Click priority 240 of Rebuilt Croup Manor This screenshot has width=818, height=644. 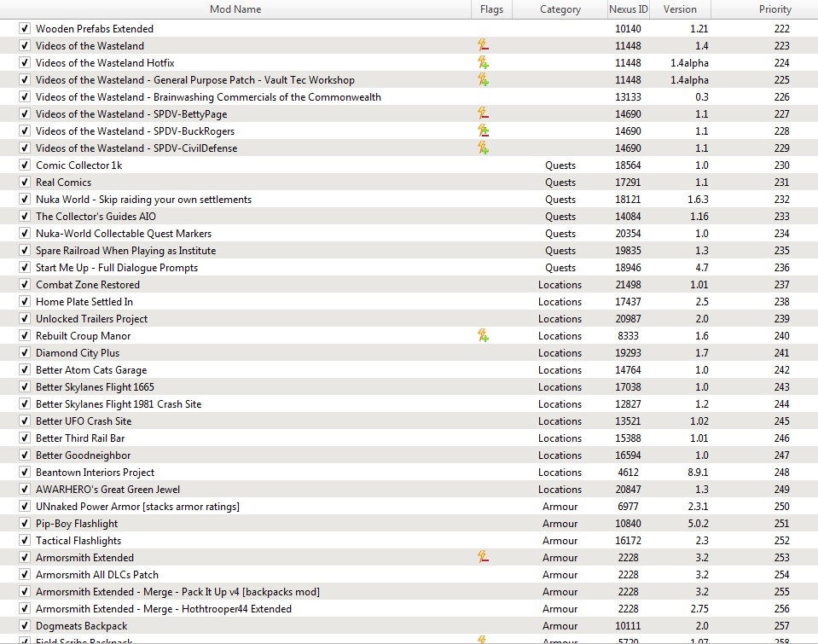pyautogui.click(x=781, y=335)
